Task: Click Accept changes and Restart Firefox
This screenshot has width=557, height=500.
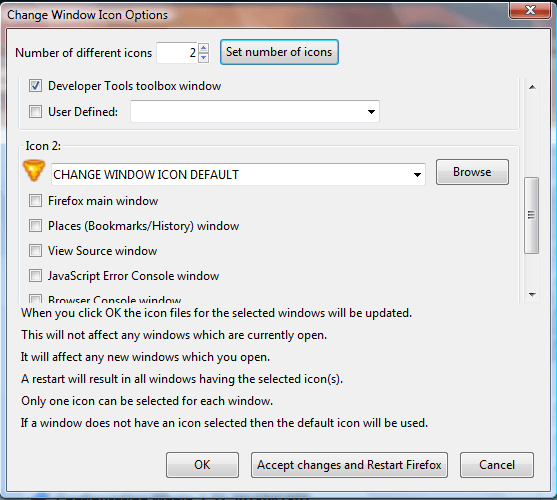Action: (349, 465)
